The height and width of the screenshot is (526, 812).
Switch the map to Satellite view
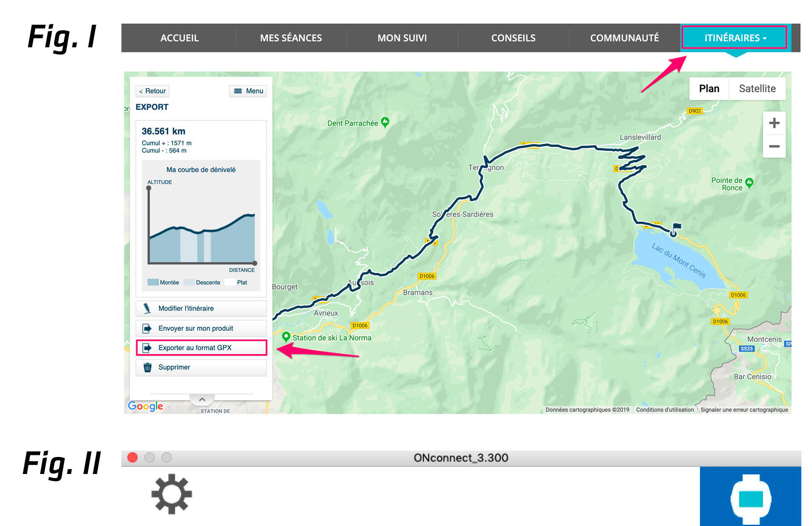click(x=757, y=89)
